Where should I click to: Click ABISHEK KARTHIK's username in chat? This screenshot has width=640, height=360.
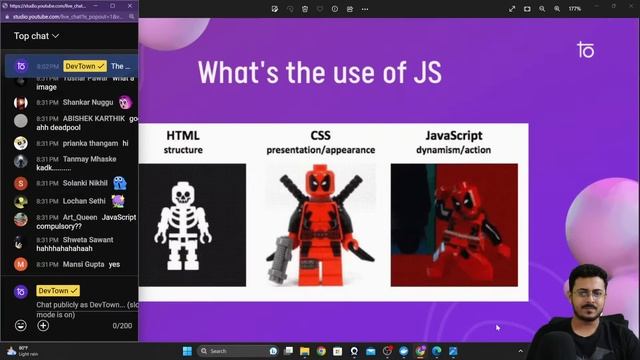click(94, 119)
